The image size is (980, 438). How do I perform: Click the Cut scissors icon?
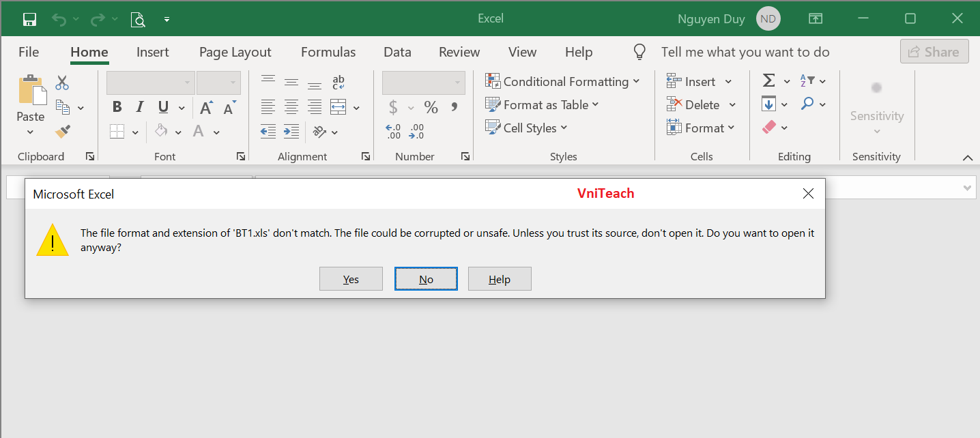coord(62,83)
